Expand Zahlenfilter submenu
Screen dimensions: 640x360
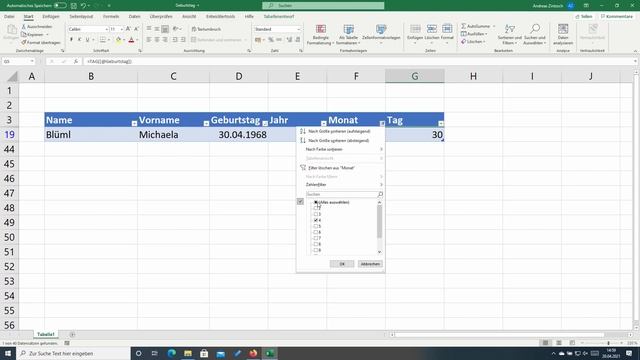[344, 185]
